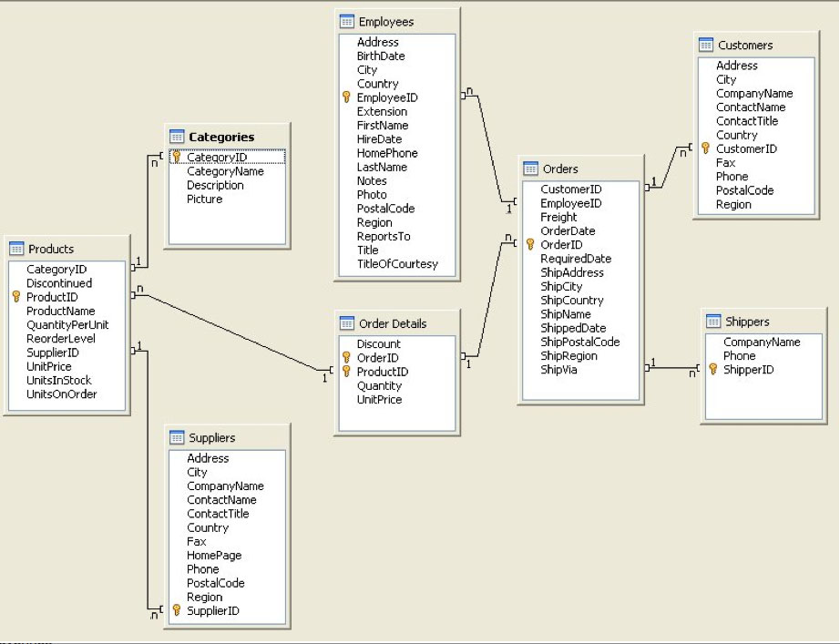Viewport: 840px width, 644px height.
Task: Select the HomePage field in Suppliers
Action: (x=214, y=556)
